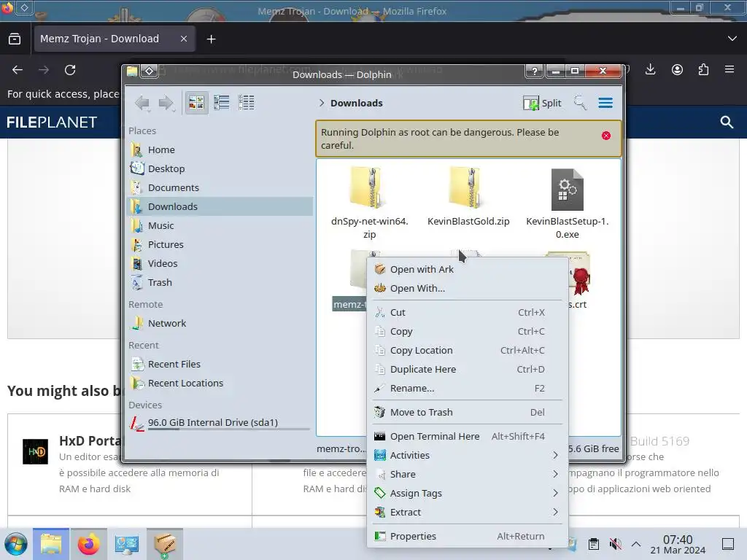
Task: Switch Dolphin to Icons view mode
Action: tap(196, 102)
